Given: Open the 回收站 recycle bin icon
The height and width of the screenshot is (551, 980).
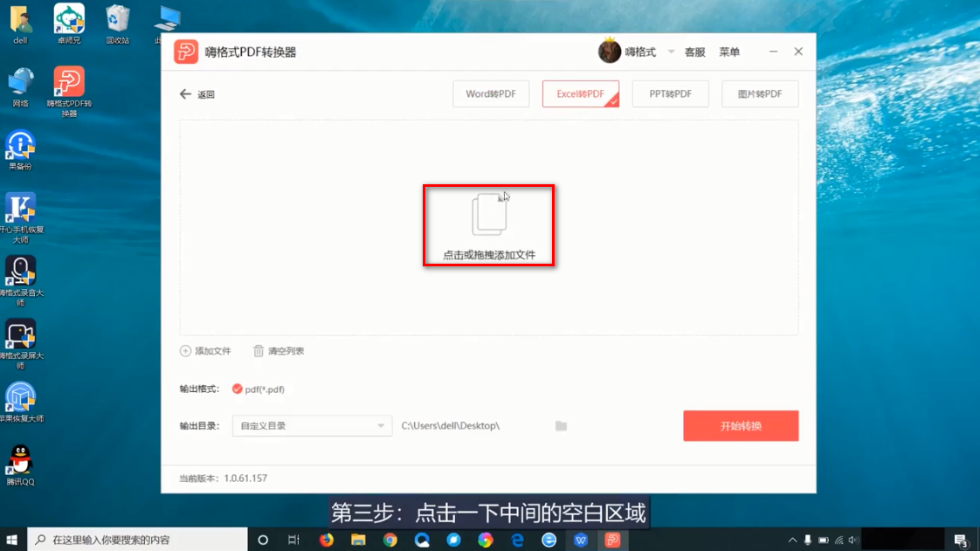Looking at the screenshot, I should coord(118,18).
